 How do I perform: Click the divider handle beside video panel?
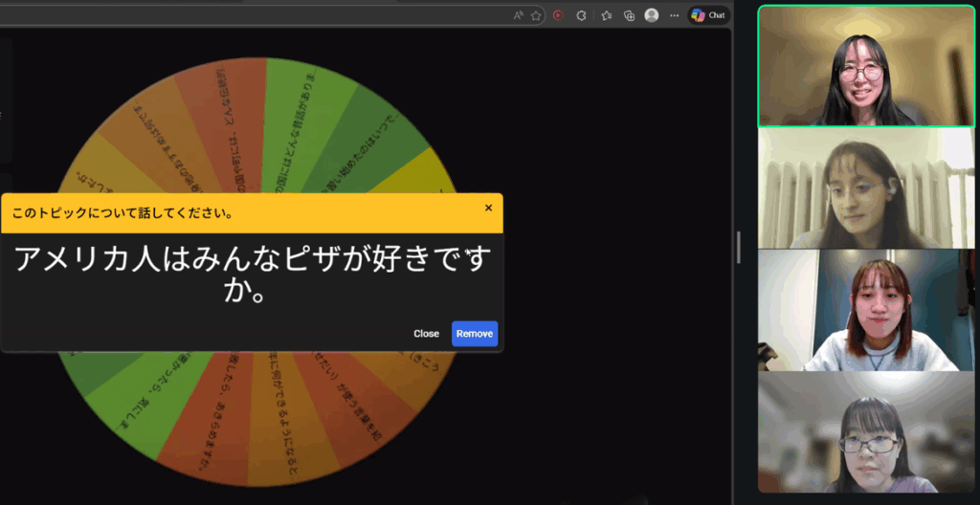point(738,247)
